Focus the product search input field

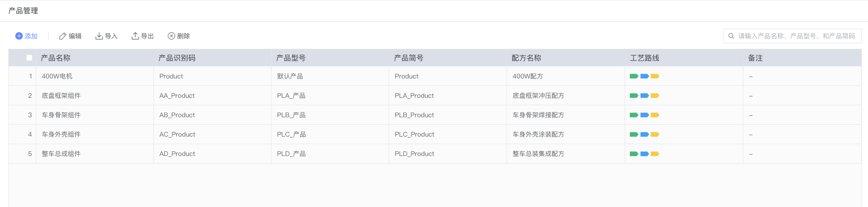coord(796,36)
